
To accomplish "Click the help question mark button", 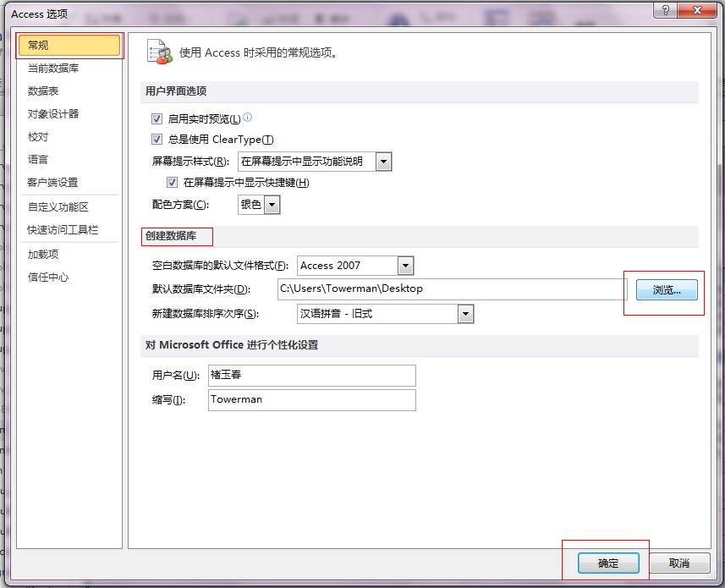I will [666, 10].
